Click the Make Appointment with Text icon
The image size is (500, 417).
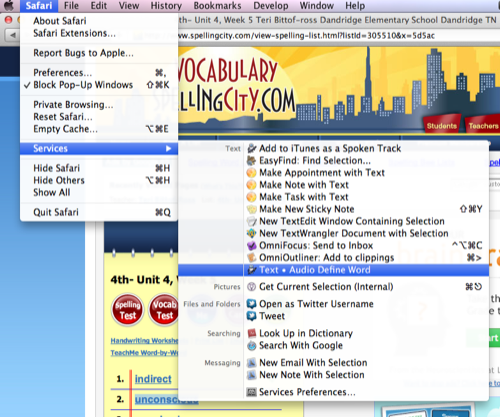252,173
